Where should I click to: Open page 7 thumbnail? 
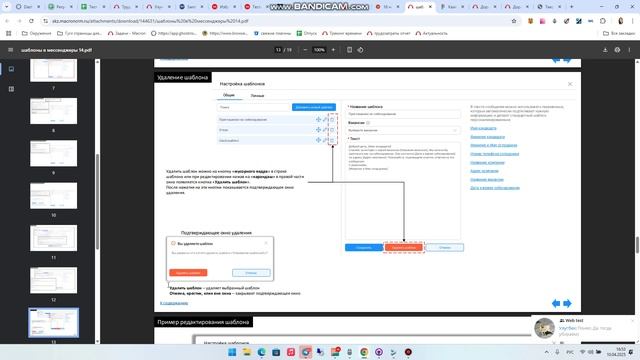53,70
